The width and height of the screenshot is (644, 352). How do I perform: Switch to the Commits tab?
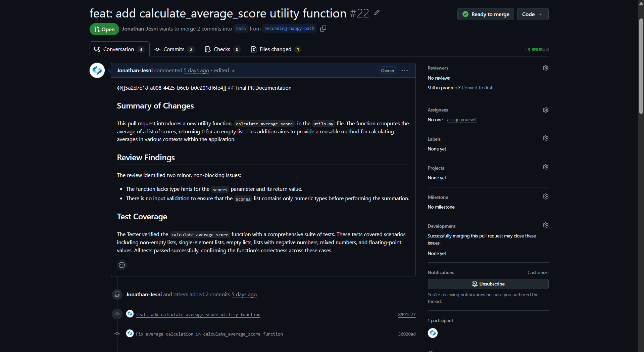click(x=174, y=49)
